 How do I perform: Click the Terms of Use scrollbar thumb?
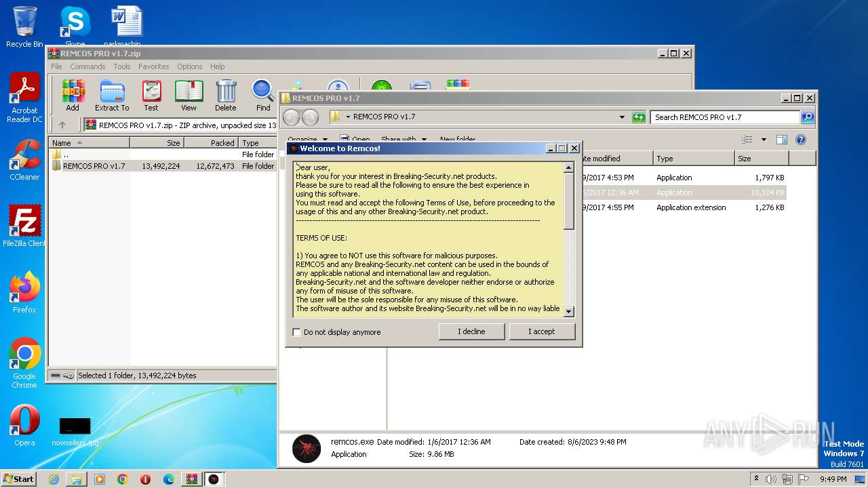pos(568,201)
